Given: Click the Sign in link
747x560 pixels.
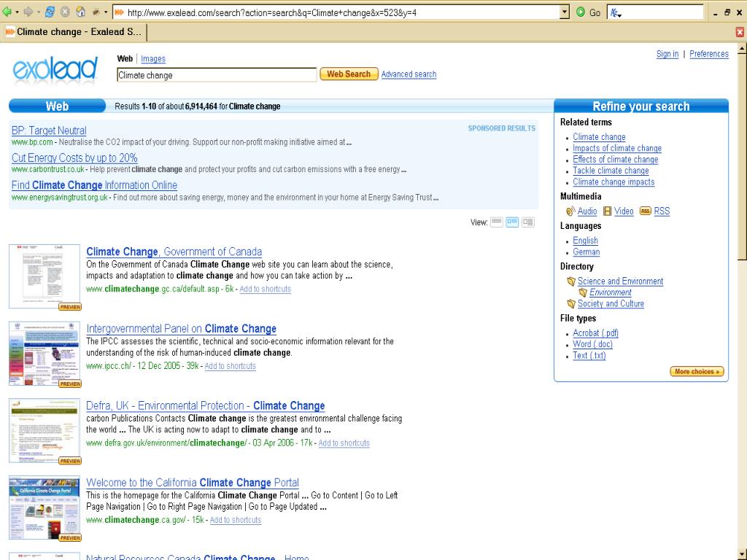Looking at the screenshot, I should point(667,54).
